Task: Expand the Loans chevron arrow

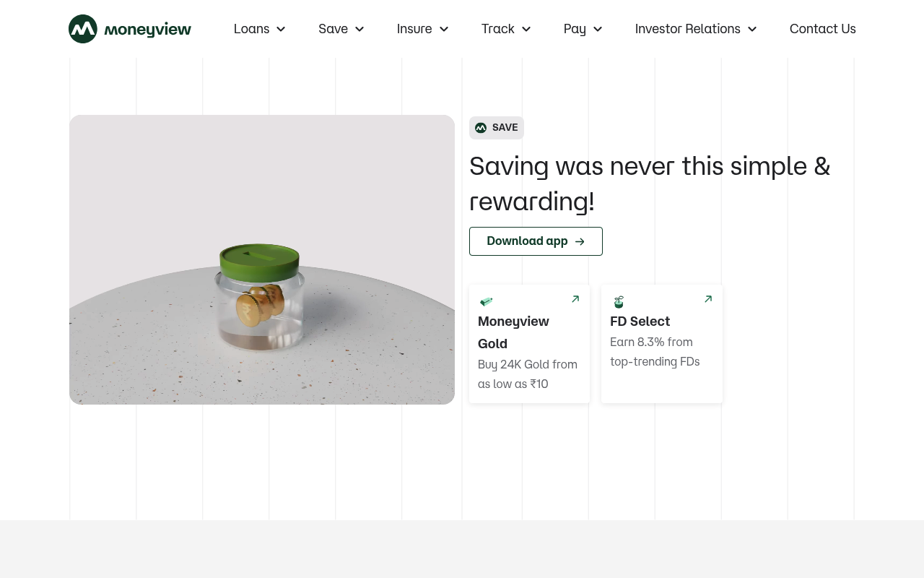Action: 281,29
